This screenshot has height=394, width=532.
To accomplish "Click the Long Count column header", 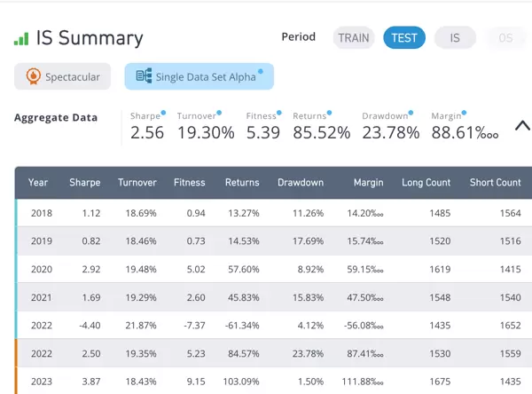I will coord(426,183).
